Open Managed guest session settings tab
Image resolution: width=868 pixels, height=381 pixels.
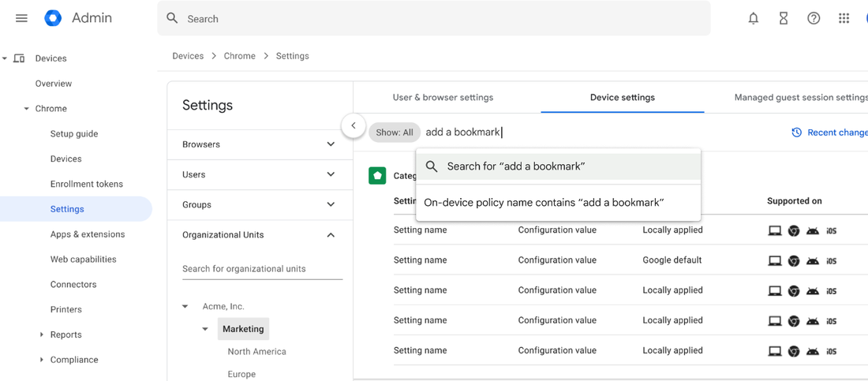coord(800,98)
